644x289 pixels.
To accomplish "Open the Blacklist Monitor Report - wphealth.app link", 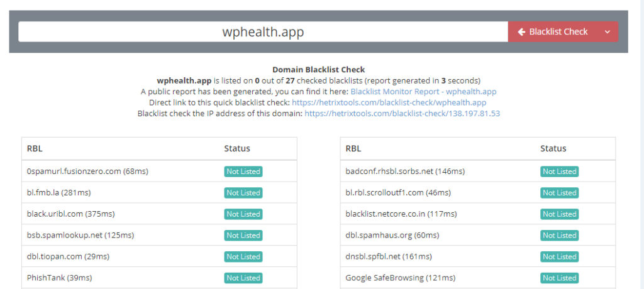I will 423,92.
